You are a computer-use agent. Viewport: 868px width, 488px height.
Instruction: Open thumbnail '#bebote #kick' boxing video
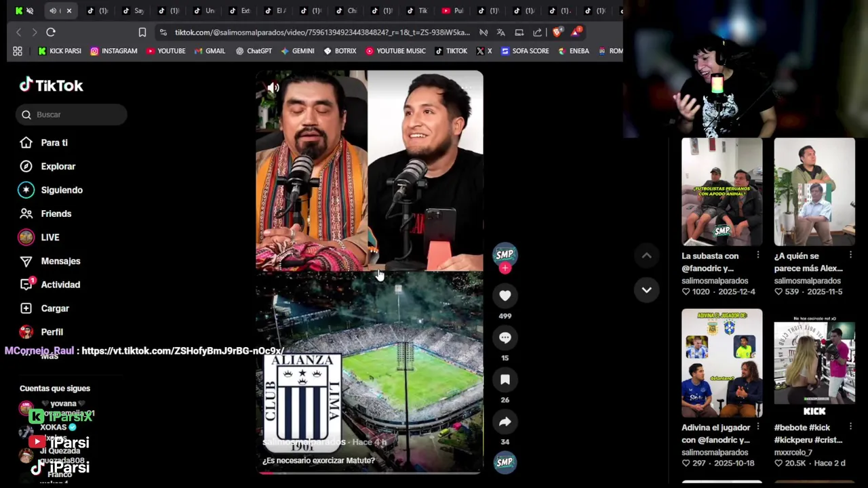[x=814, y=363]
